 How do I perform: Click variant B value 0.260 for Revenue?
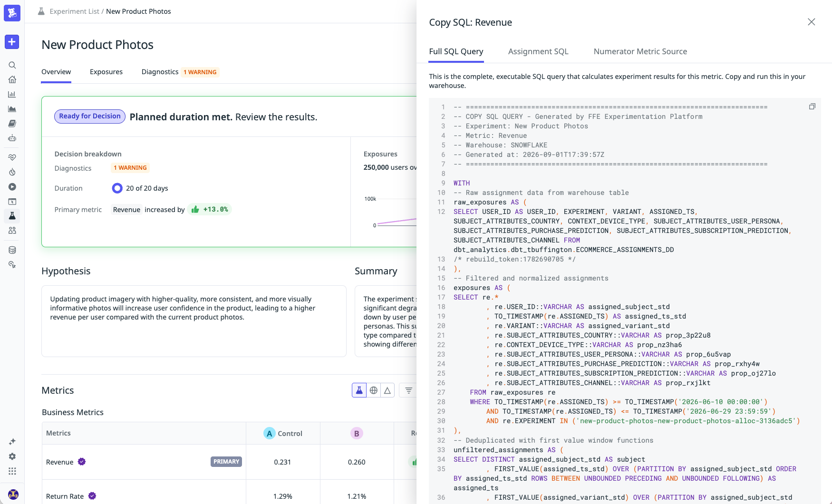click(357, 462)
